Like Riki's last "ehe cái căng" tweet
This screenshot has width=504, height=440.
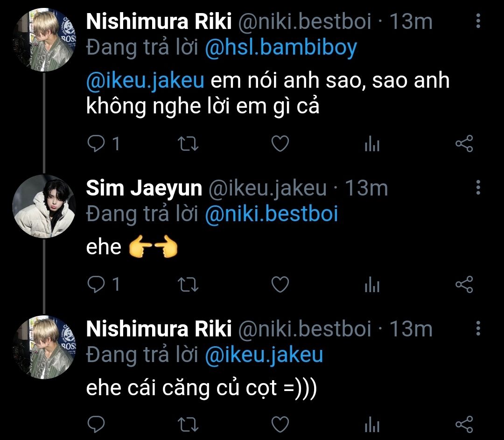coord(280,424)
